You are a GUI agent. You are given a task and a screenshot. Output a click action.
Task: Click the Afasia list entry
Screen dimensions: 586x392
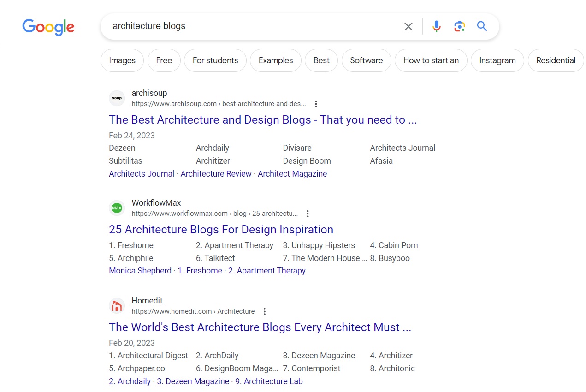[x=381, y=161]
